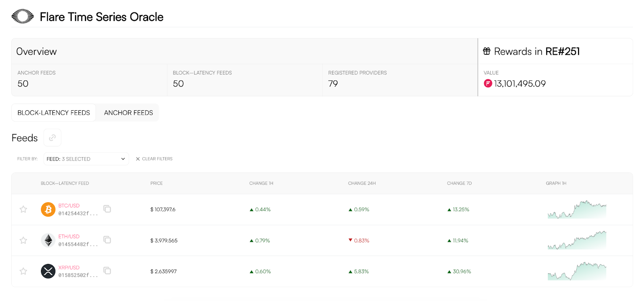The image size is (644, 301).
Task: Click the Flare sunburst logo
Action: pyautogui.click(x=23, y=17)
